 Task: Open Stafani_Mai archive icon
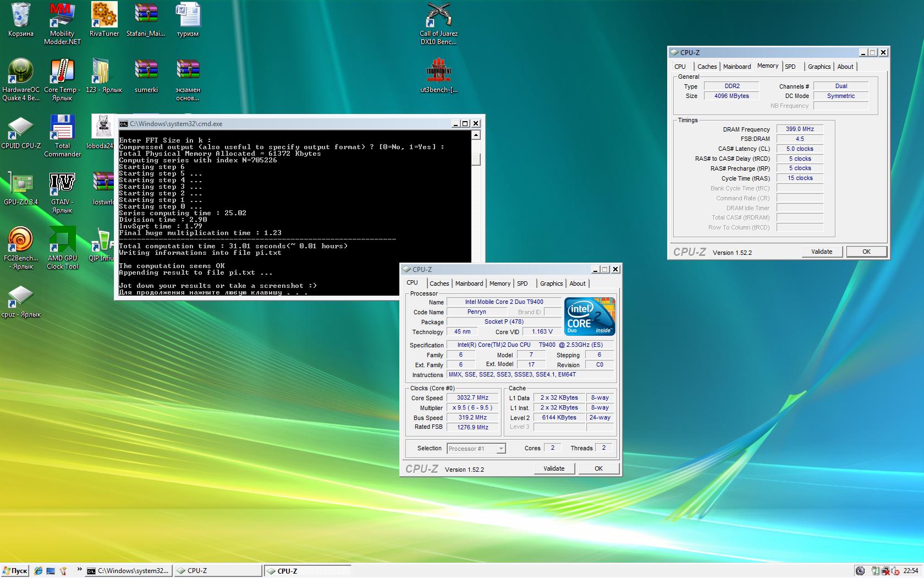click(146, 20)
